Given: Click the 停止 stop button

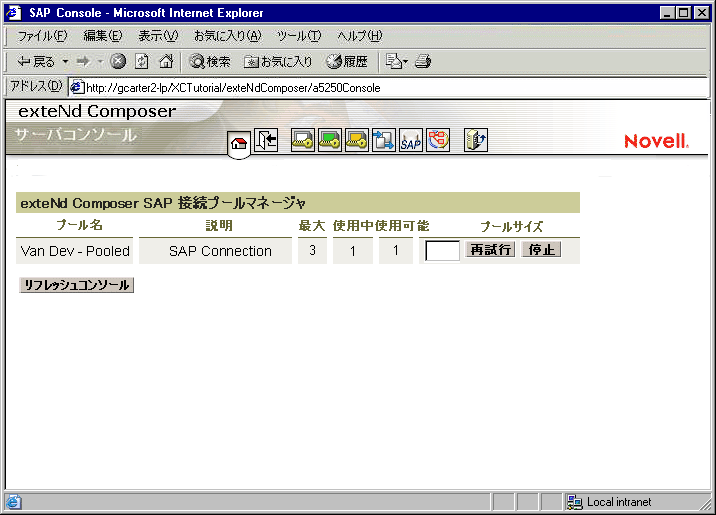Looking at the screenshot, I should pyautogui.click(x=542, y=250).
